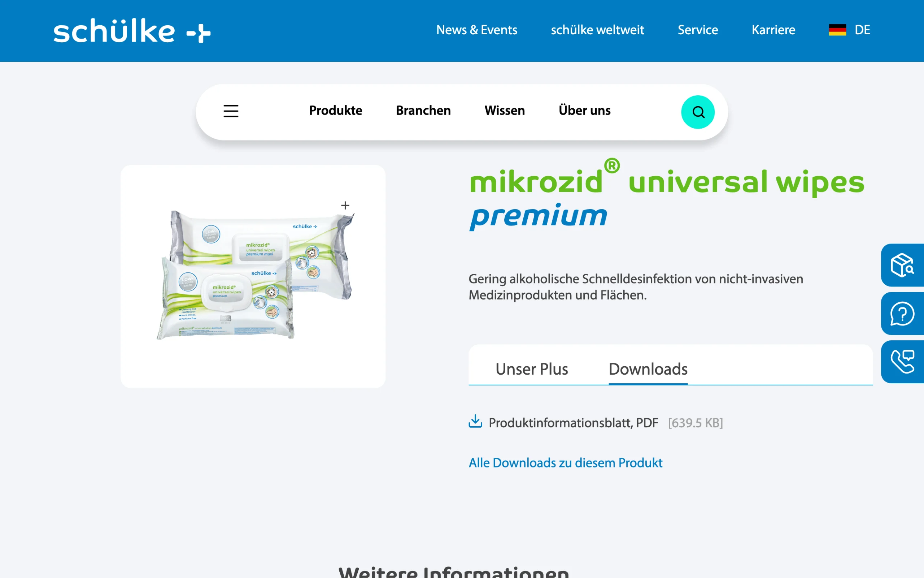Click the download icon beside Produktinformationsblatt
This screenshot has height=578, width=924.
pos(475,421)
